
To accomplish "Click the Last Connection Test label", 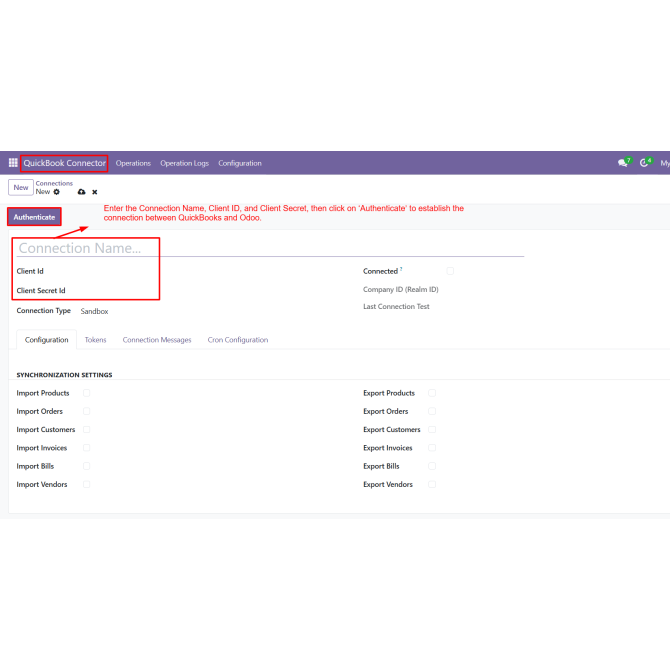I will coord(396,306).
